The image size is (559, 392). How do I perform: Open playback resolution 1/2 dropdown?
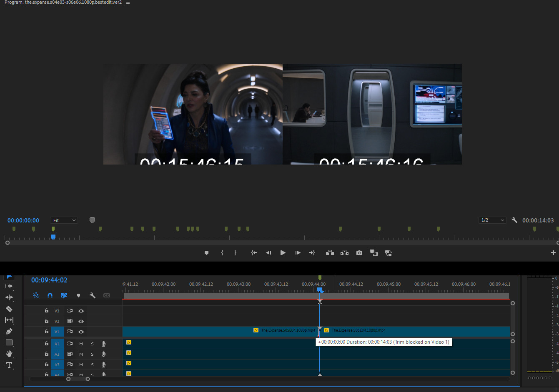[x=492, y=220]
